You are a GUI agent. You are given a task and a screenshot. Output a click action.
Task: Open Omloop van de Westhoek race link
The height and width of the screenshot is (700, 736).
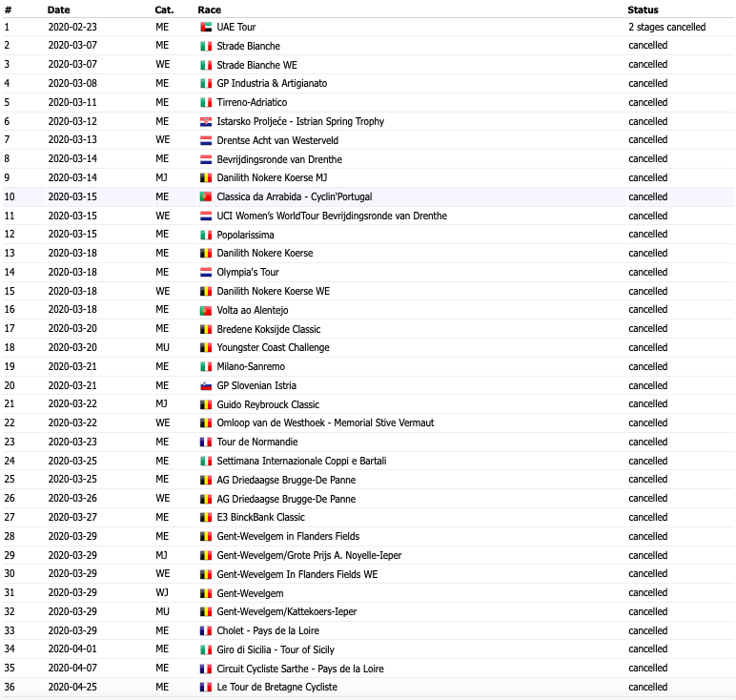click(x=325, y=423)
